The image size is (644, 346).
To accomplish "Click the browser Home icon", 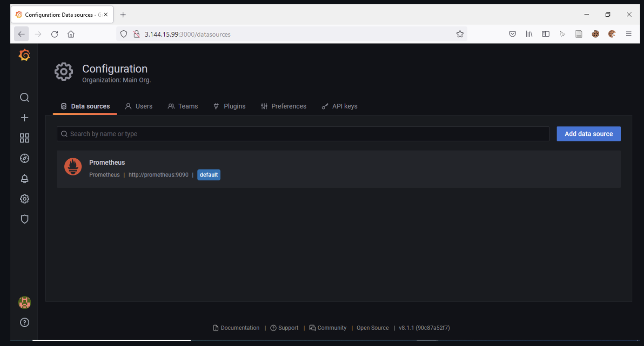I will pyautogui.click(x=71, y=34).
